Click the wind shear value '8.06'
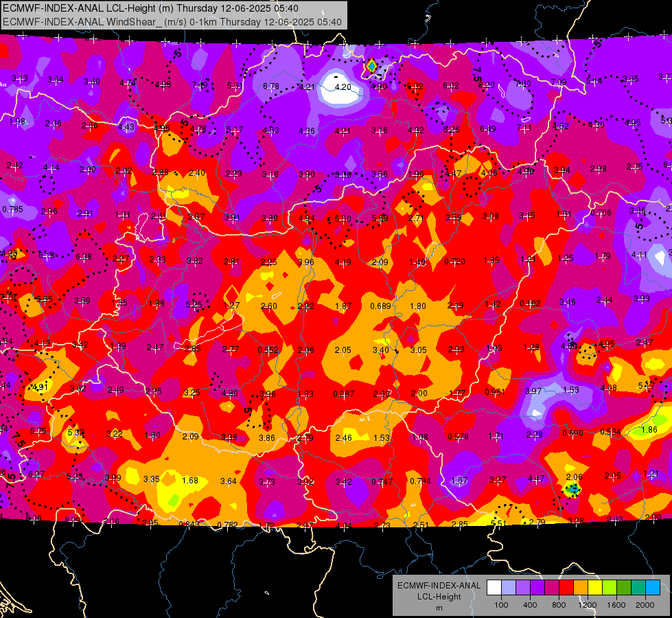Screen dimensions: 672x618 click(34, 518)
